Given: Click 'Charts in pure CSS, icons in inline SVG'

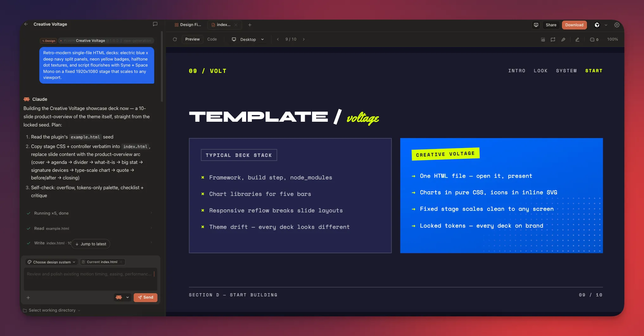Looking at the screenshot, I should point(488,192).
